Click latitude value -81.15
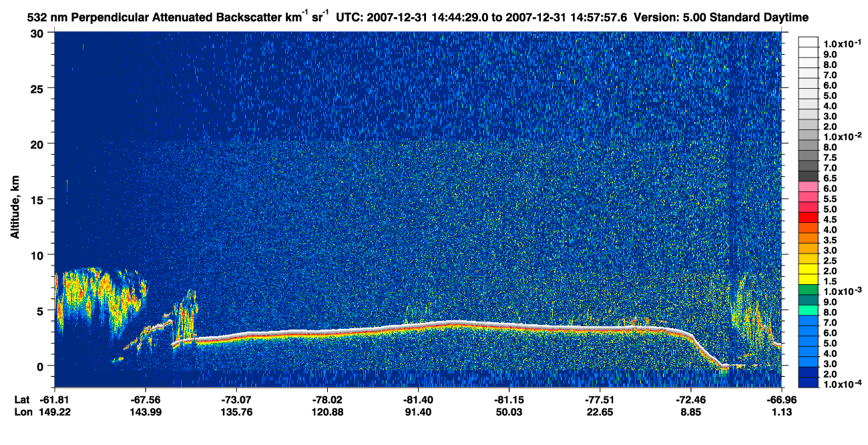Viewport: 868px width, 445px height. click(x=509, y=400)
